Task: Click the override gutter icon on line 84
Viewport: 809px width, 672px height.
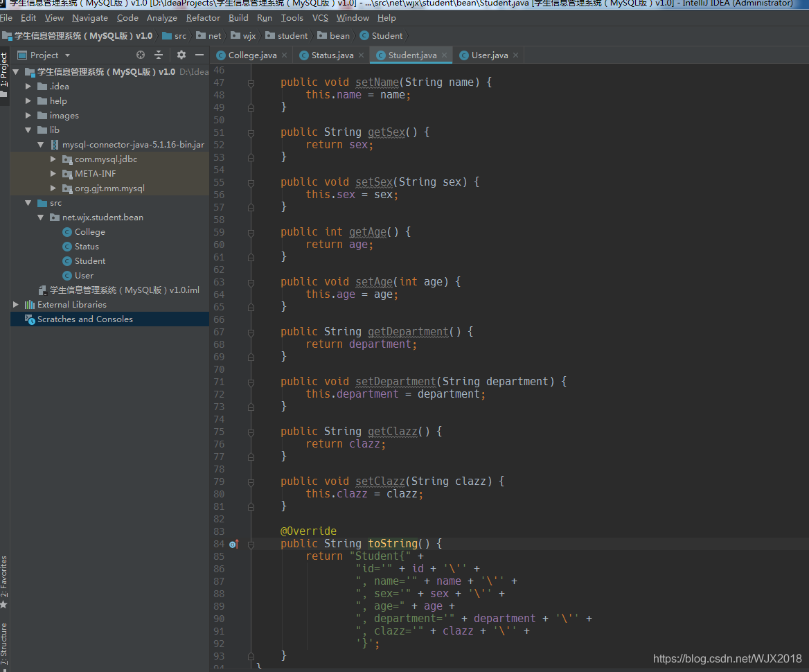Action: [233, 544]
